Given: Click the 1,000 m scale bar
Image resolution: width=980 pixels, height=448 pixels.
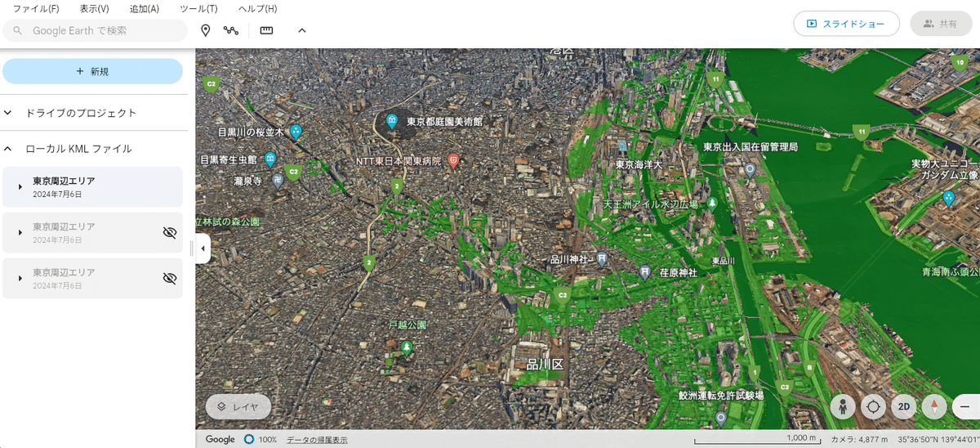Looking at the screenshot, I should (756, 439).
